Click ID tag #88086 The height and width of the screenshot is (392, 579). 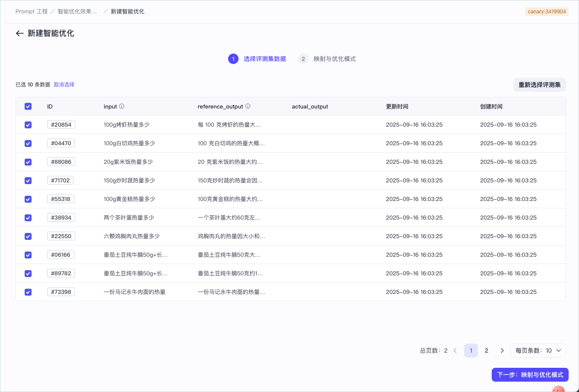point(61,162)
